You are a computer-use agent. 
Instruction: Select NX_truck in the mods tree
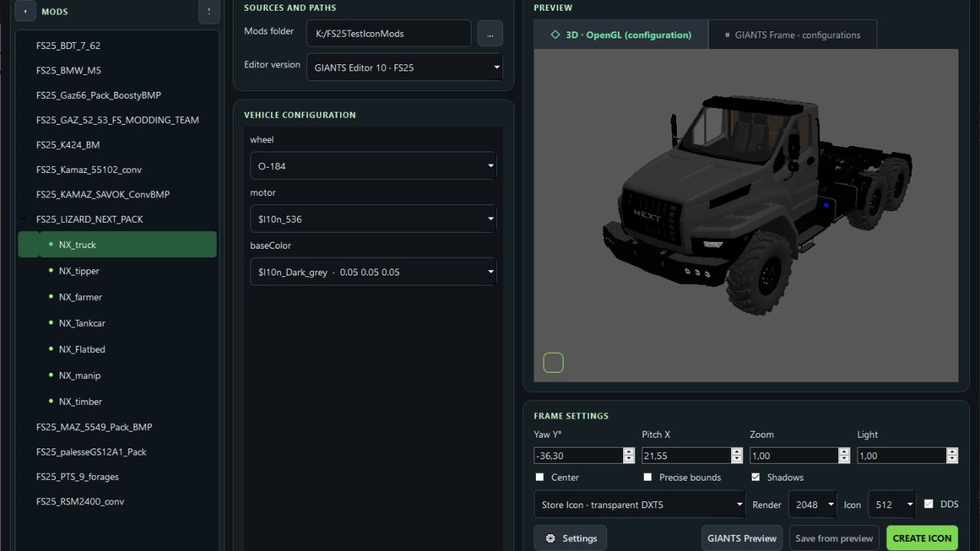click(117, 245)
